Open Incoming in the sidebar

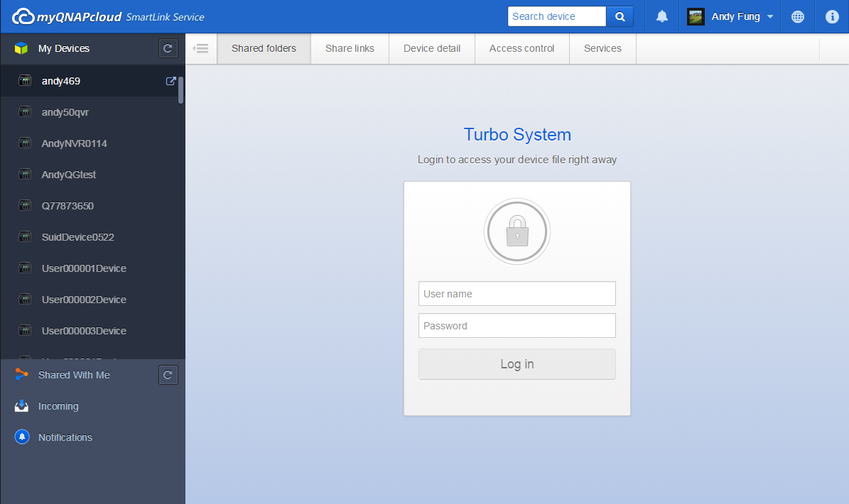click(58, 406)
